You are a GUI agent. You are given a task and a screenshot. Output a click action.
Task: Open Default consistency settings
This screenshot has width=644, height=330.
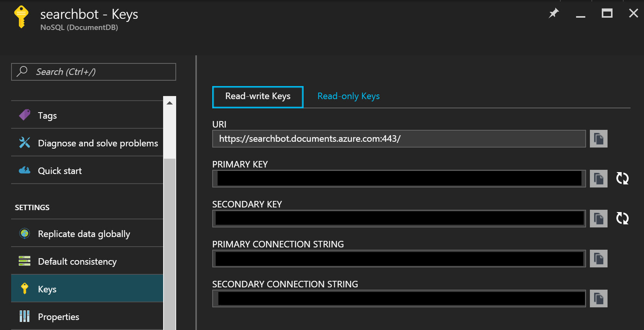tap(87, 261)
